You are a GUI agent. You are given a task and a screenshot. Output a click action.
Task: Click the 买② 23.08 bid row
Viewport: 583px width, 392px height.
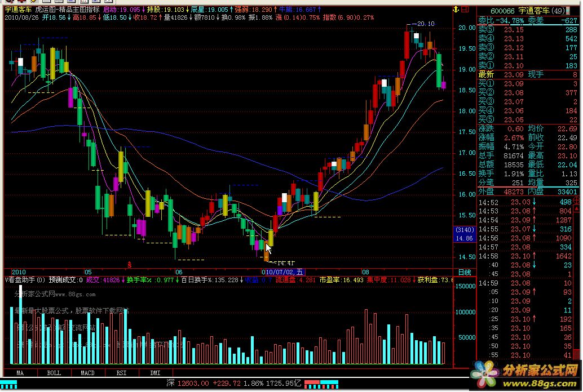(x=528, y=92)
